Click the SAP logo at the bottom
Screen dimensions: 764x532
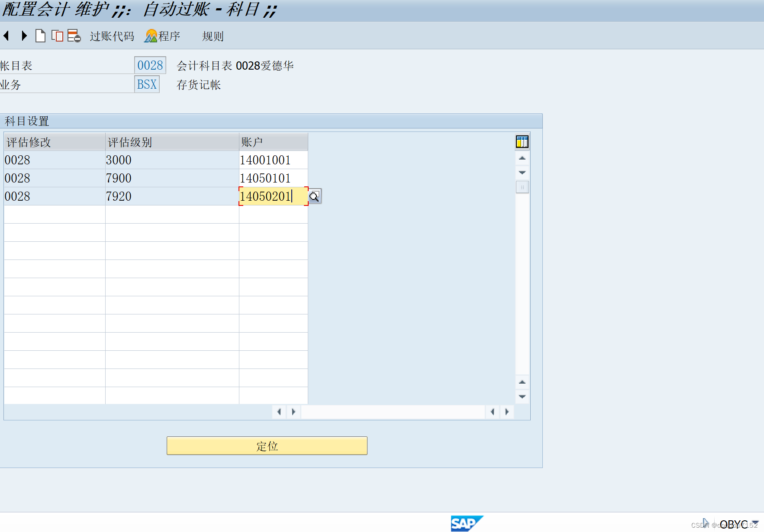pos(467,523)
